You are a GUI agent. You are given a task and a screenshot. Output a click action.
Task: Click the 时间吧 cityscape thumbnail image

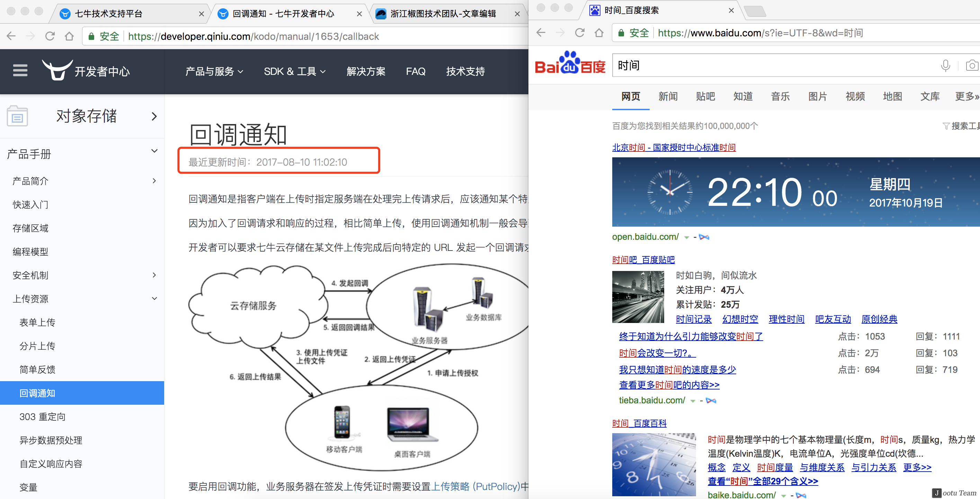[638, 297]
